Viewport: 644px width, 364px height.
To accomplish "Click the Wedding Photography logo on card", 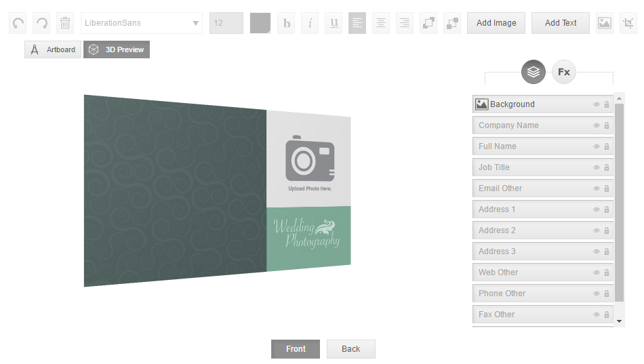I will (x=307, y=234).
